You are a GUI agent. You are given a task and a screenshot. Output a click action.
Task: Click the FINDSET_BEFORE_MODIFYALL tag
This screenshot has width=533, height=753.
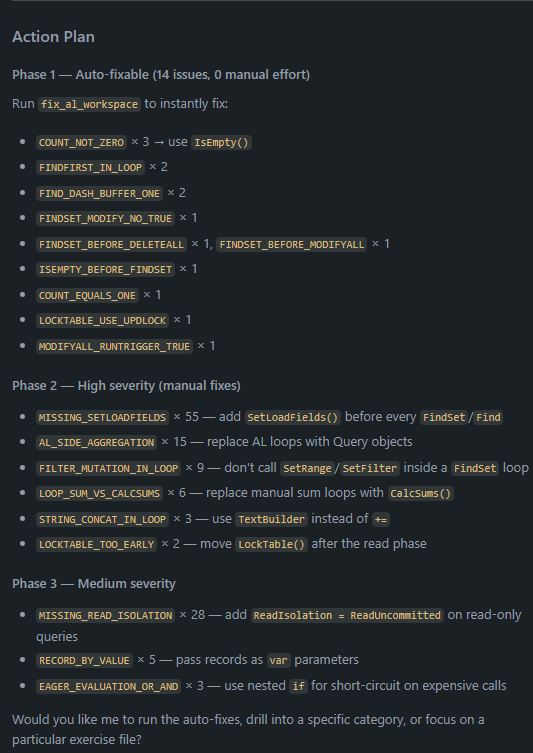click(x=291, y=244)
